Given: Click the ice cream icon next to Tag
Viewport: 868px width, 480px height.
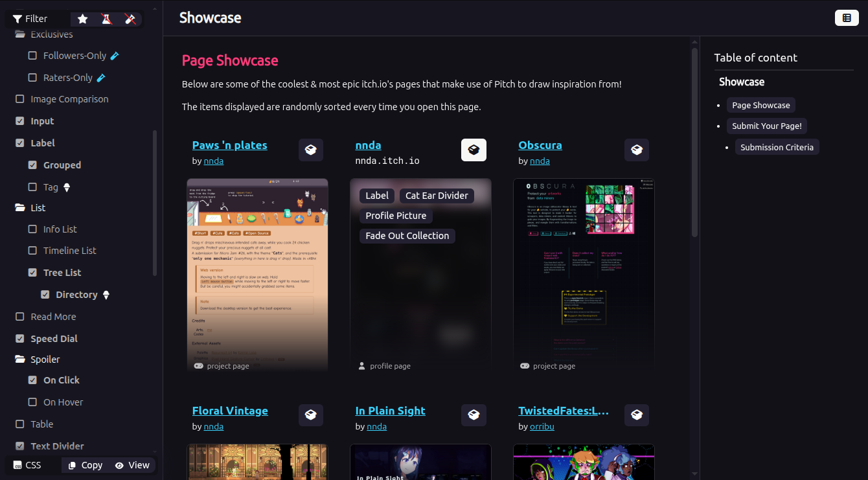Looking at the screenshot, I should [x=66, y=187].
